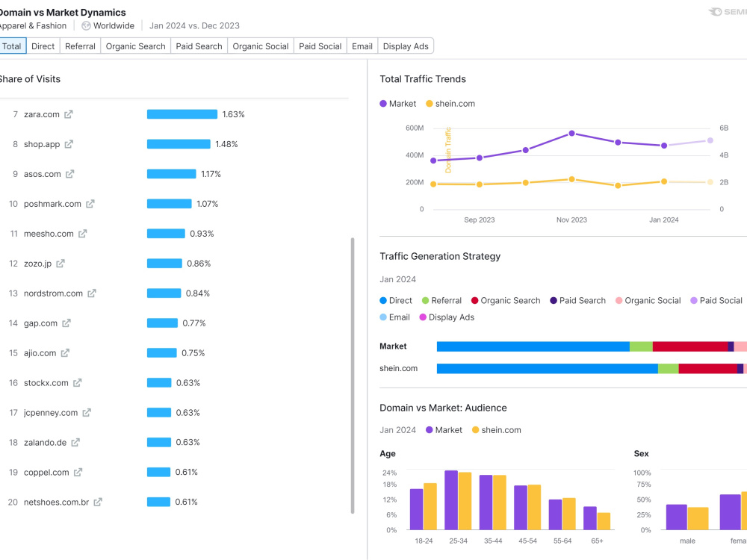Open external link icon next to netshoes.com.br

(98, 502)
